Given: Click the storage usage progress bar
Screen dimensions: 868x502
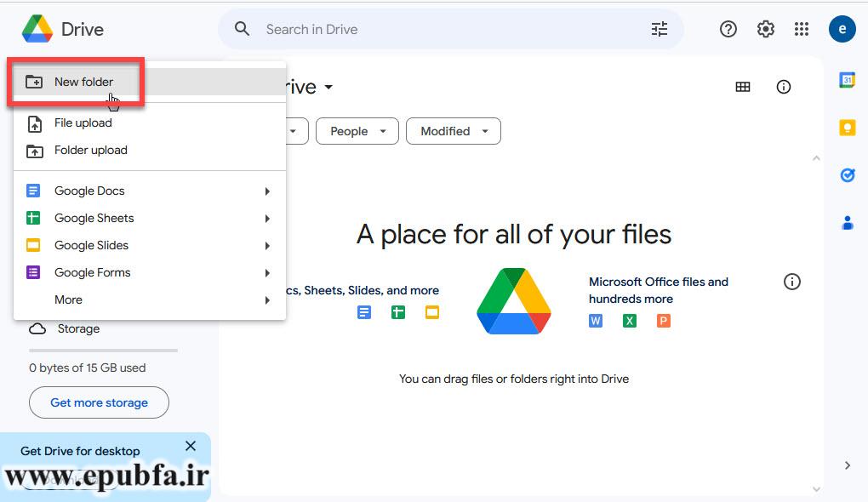Looking at the screenshot, I should tap(103, 351).
